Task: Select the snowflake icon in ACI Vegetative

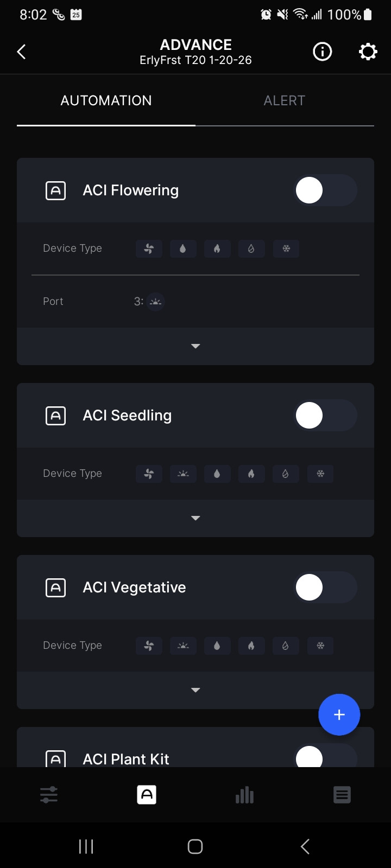Action: pyautogui.click(x=320, y=646)
